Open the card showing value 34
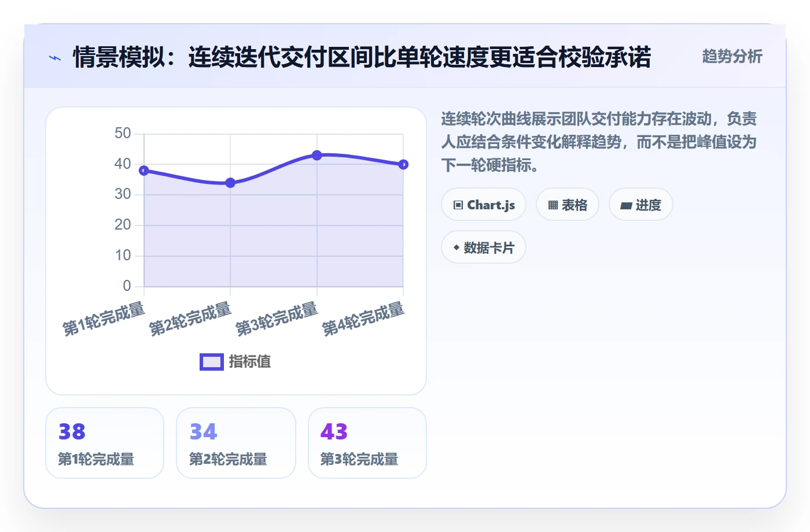The height and width of the screenshot is (532, 810). click(236, 443)
